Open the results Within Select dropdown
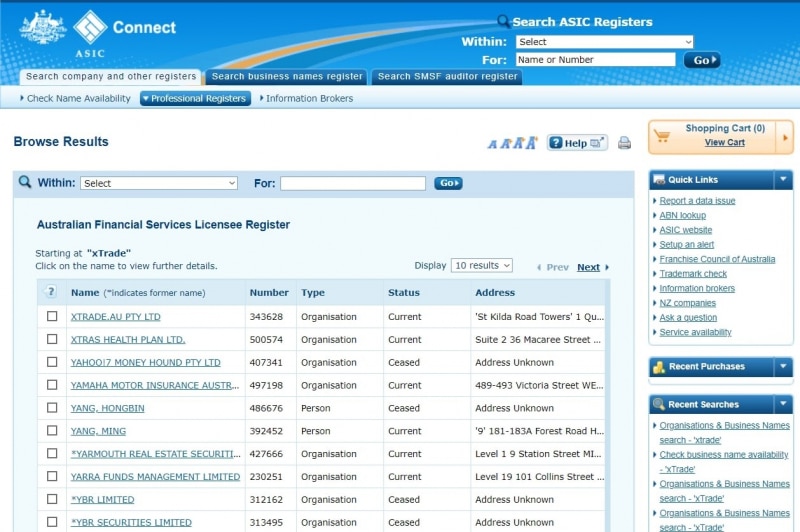Viewport: 800px width, 532px height. click(x=159, y=183)
